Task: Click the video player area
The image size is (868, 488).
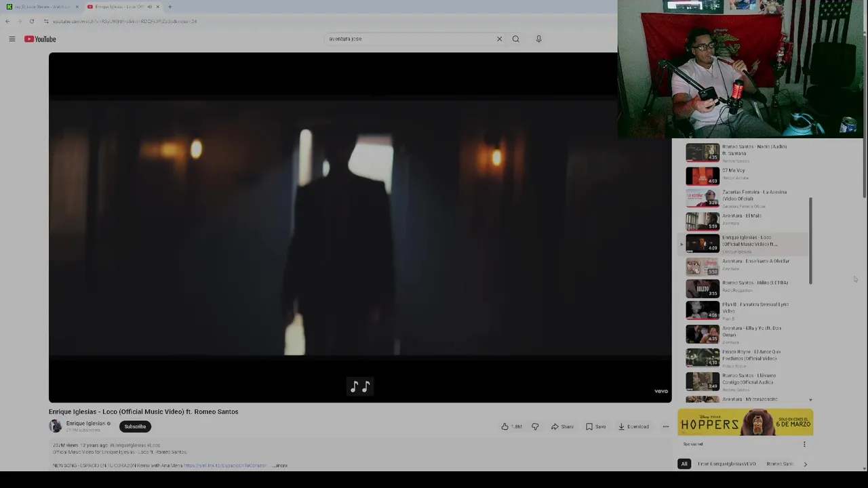Action: [x=360, y=228]
